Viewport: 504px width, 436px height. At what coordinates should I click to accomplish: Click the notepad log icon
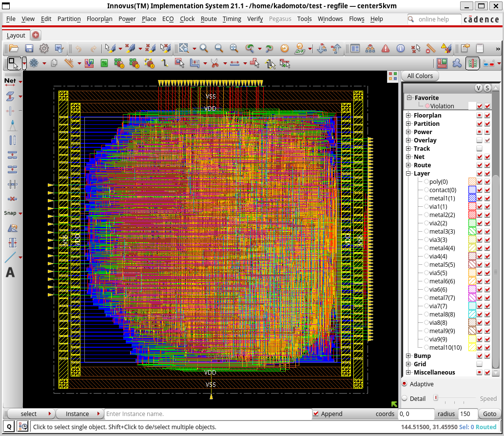click(480, 49)
